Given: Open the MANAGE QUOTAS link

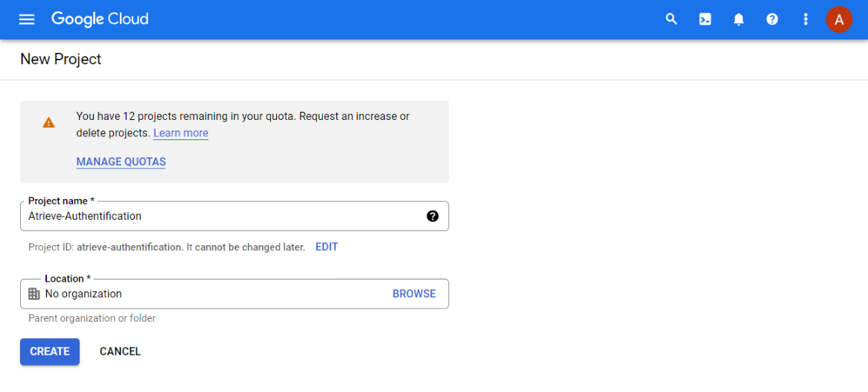Looking at the screenshot, I should click(121, 162).
